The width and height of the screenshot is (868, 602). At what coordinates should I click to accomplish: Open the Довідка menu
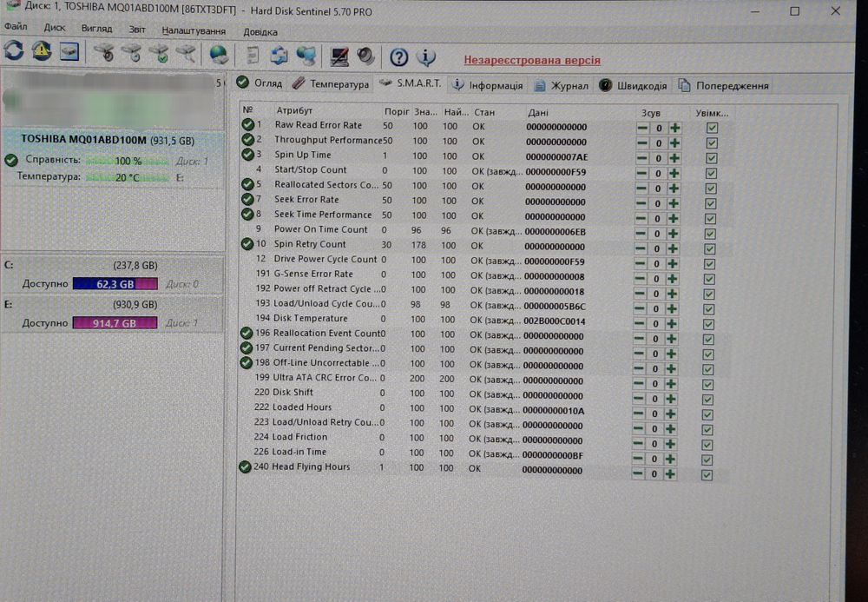point(260,32)
